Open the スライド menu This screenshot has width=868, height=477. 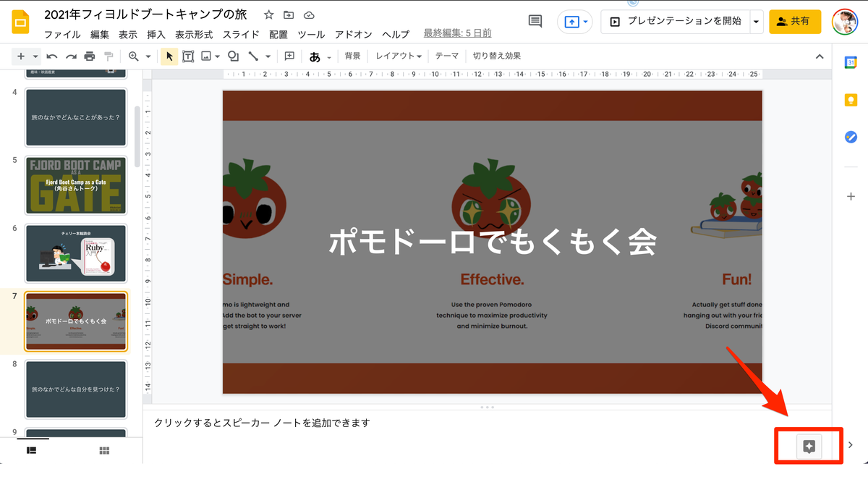coord(242,34)
